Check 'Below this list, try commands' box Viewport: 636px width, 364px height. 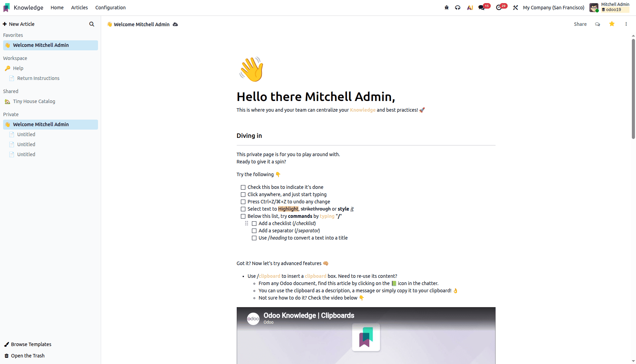coord(243,216)
